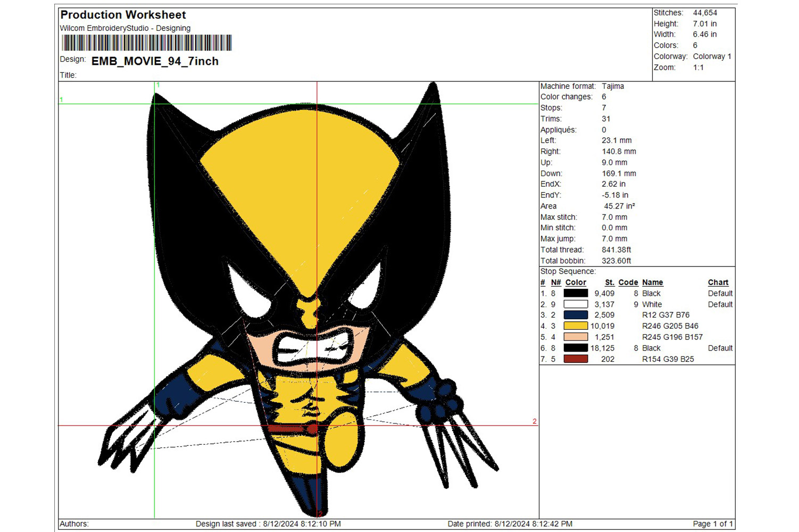Click the stitch count 10,019

pos(602,326)
